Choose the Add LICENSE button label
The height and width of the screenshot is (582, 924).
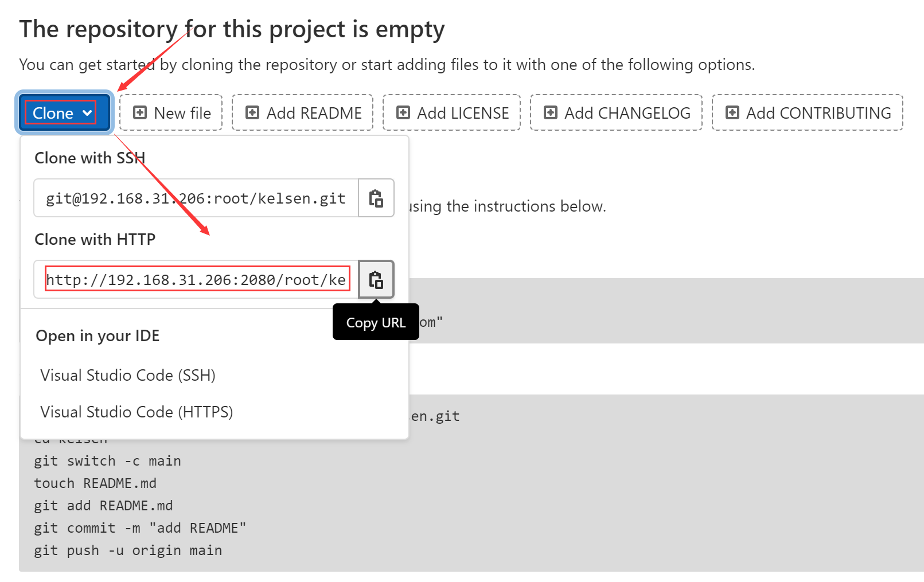tap(463, 113)
